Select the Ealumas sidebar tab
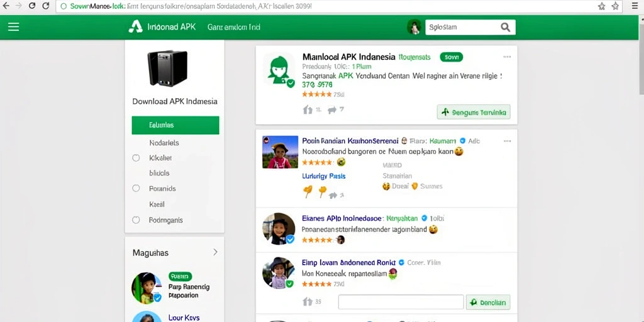 (x=175, y=125)
